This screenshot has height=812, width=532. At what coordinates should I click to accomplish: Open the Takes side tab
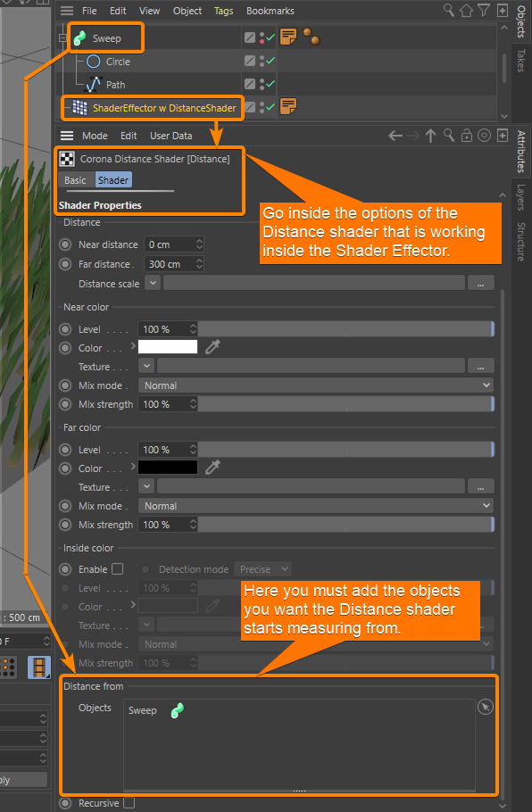pos(521,61)
